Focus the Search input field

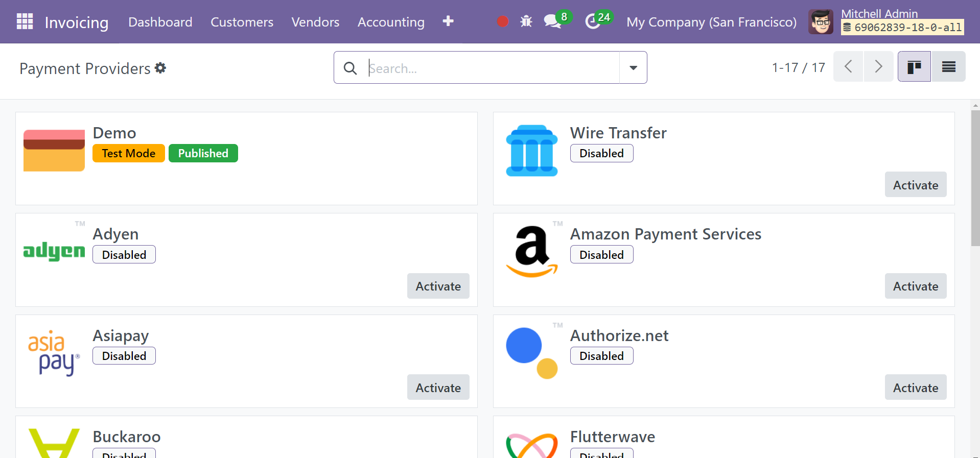pos(493,68)
